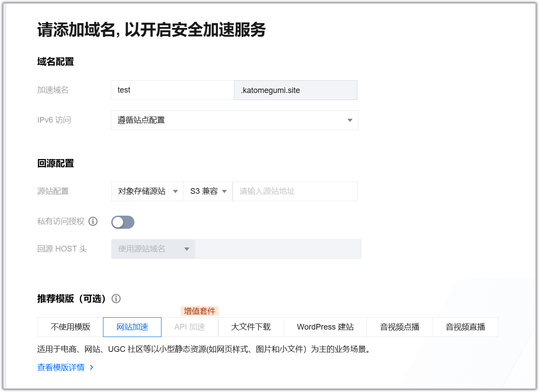Toggle the 私有访问授权 switch
The image size is (539, 392).
click(123, 222)
